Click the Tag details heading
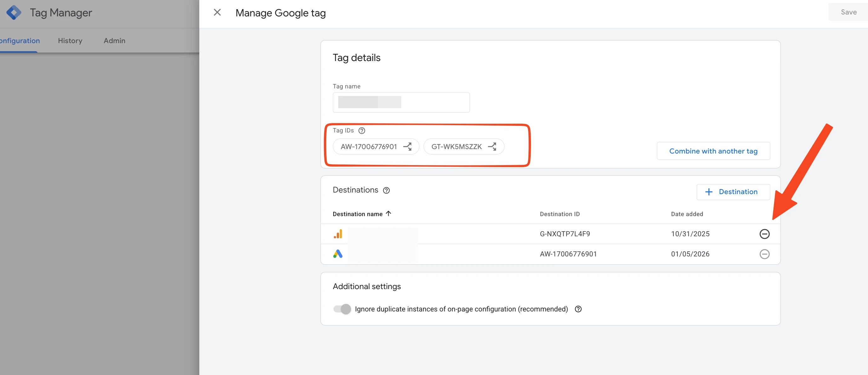This screenshot has height=375, width=868. pos(357,58)
